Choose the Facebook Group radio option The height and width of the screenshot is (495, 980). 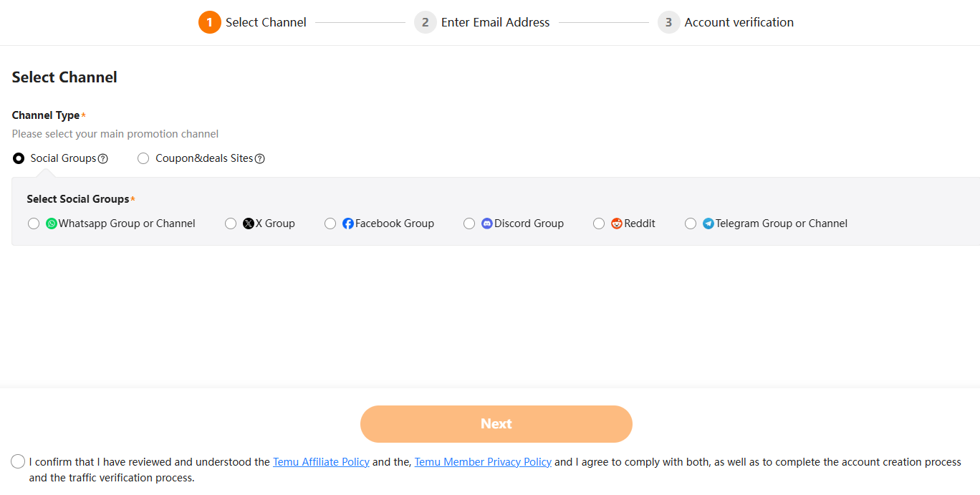[x=330, y=224]
